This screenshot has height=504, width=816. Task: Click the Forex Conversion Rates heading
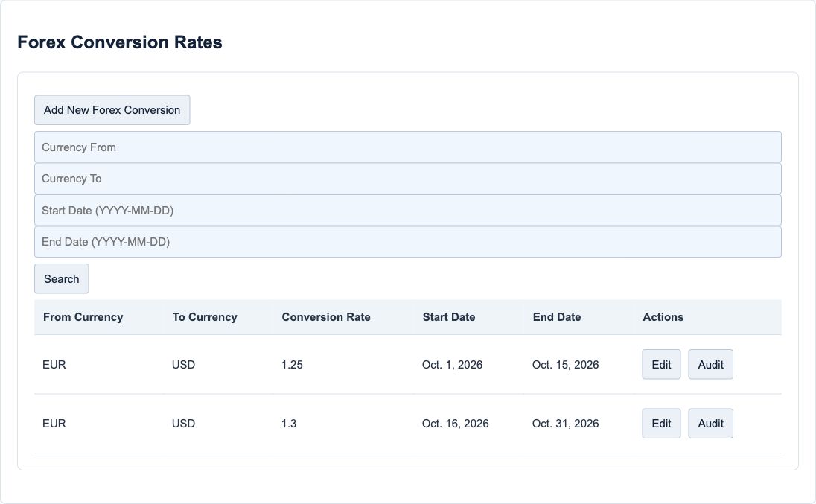[120, 42]
